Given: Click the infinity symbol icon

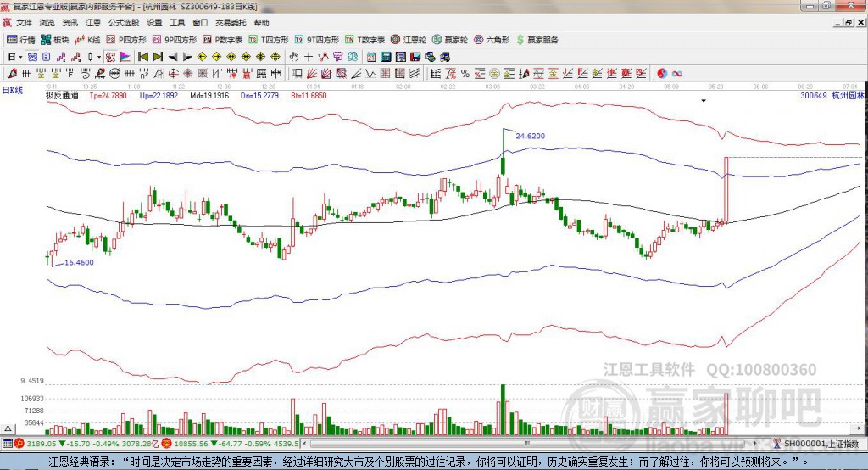Looking at the screenshot, I should (678, 73).
